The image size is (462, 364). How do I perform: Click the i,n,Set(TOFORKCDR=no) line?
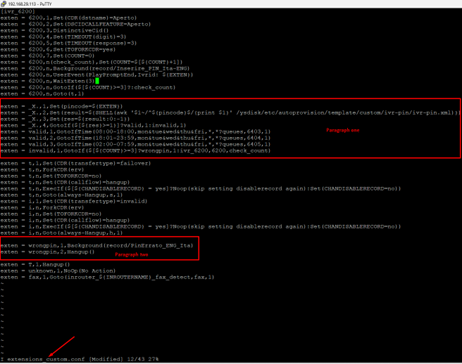(51, 214)
